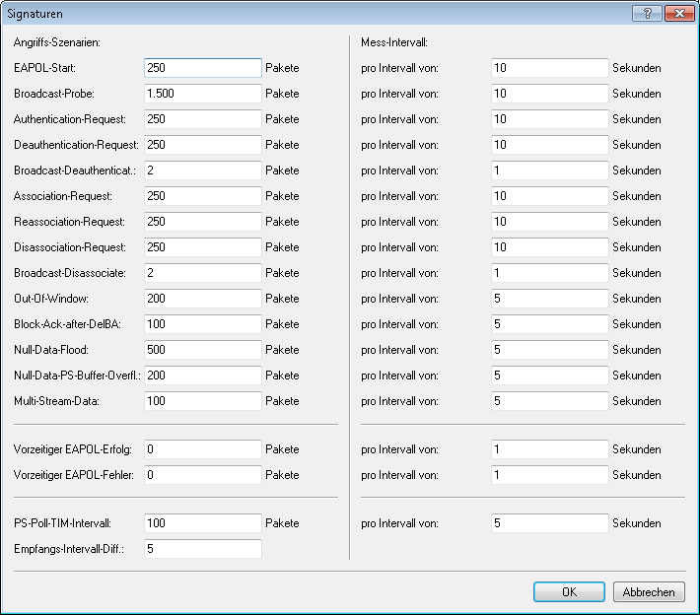
Task: Focus the EAPOL-Start packet count field
Action: [x=202, y=68]
